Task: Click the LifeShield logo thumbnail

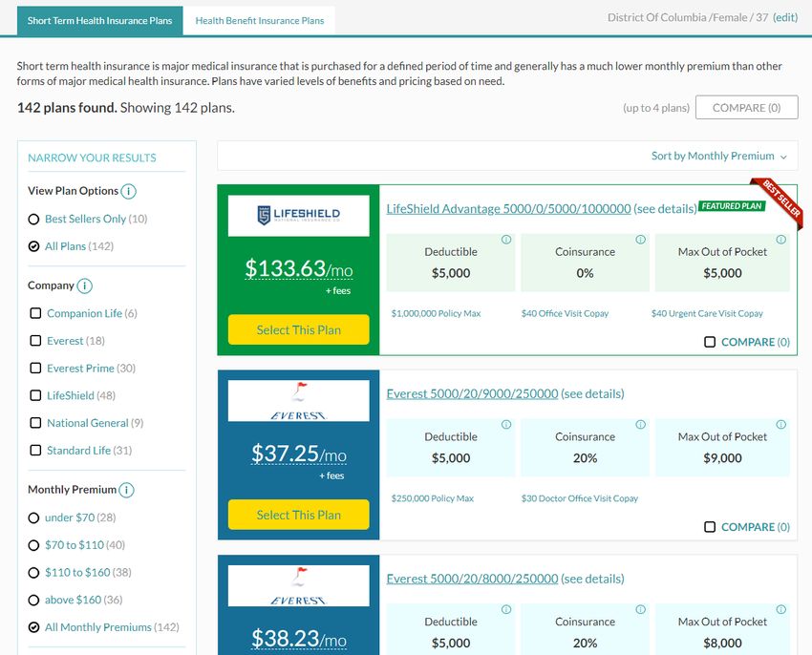Action: pos(299,216)
